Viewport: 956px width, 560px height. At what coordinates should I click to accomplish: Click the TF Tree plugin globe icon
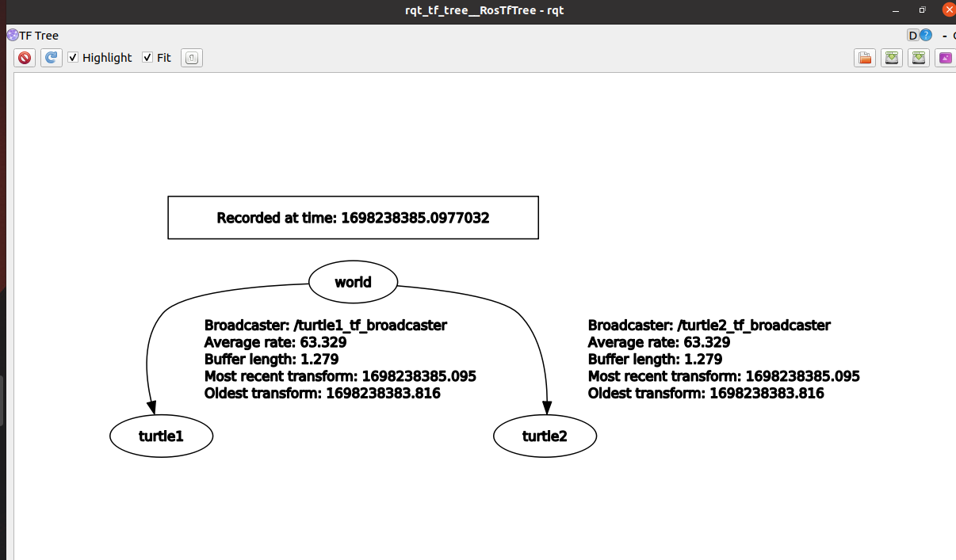[13, 35]
